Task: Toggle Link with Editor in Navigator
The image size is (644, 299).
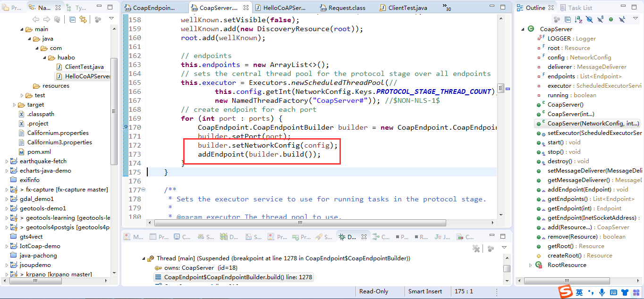Action: [x=83, y=19]
